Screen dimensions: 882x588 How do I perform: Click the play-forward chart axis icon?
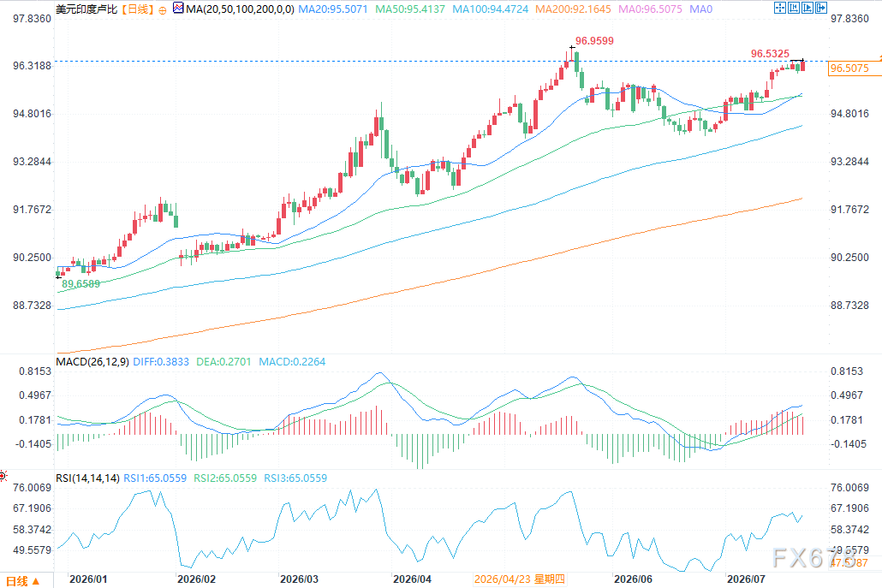tap(808, 8)
